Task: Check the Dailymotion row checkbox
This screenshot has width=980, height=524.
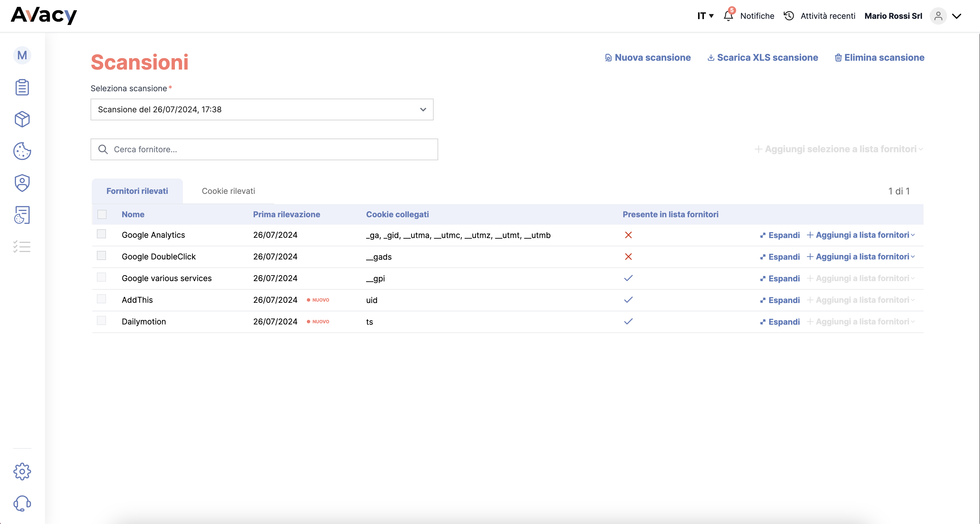Action: (x=101, y=321)
